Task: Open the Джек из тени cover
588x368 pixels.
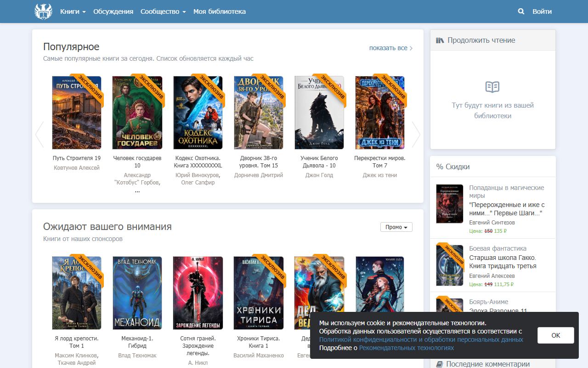Action: click(380, 113)
